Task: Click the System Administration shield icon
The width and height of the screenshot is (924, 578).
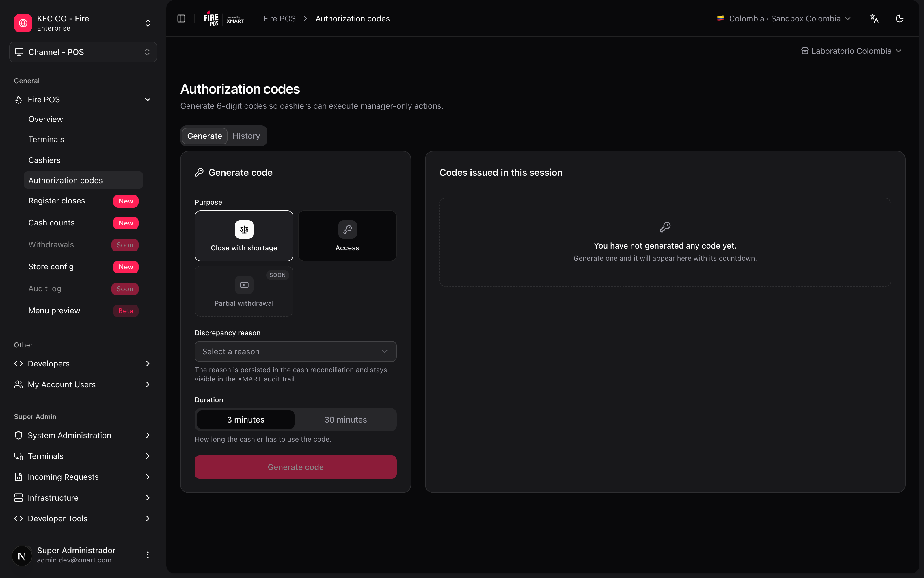Action: click(x=18, y=435)
